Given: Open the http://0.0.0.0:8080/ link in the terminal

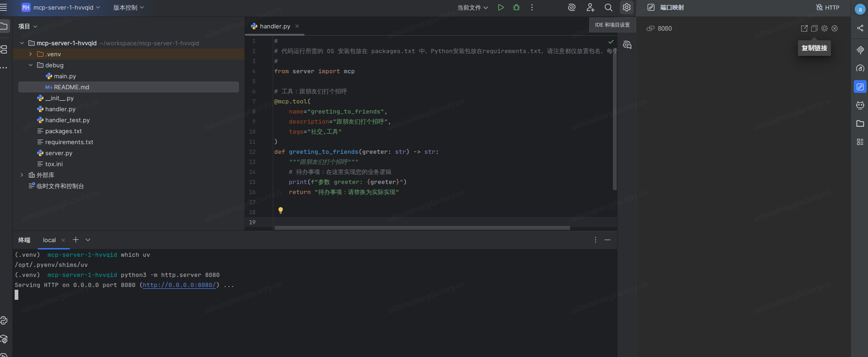Looking at the screenshot, I should coord(179,285).
